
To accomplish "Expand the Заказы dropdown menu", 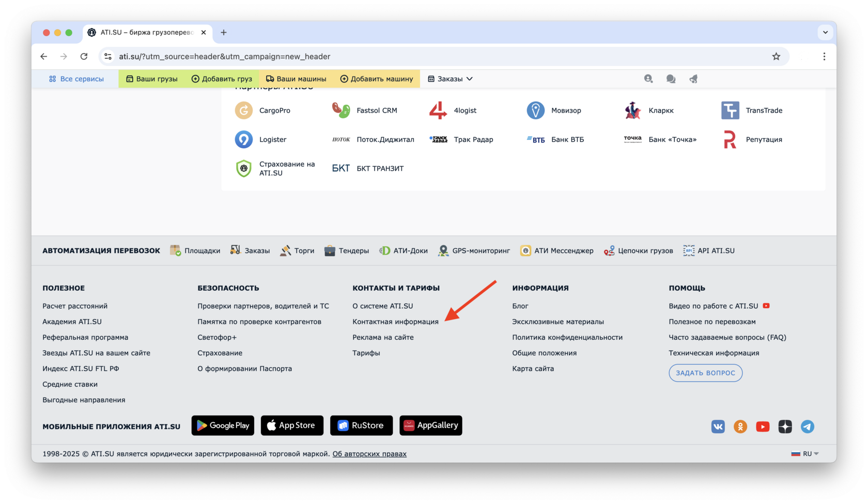I will point(450,79).
